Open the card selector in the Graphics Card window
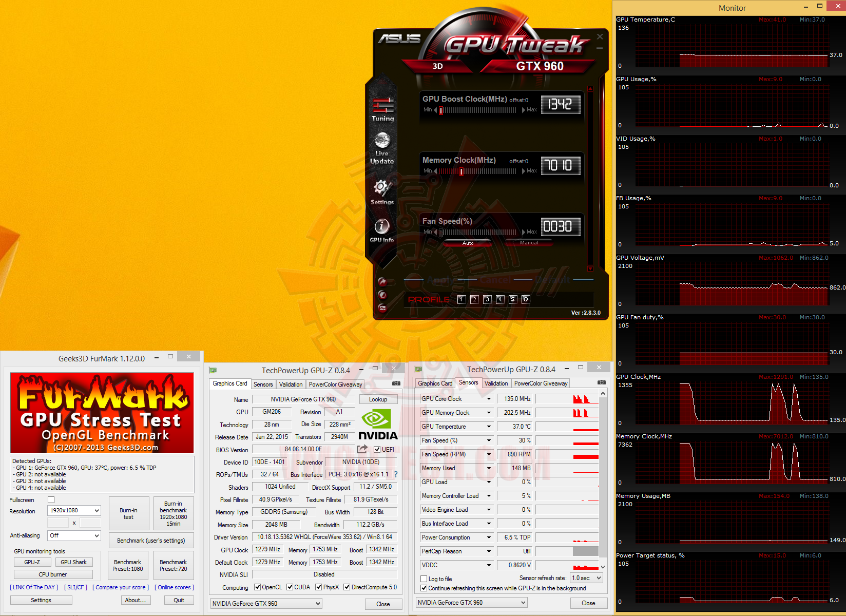Screen dimensions: 846x616 coord(266,604)
